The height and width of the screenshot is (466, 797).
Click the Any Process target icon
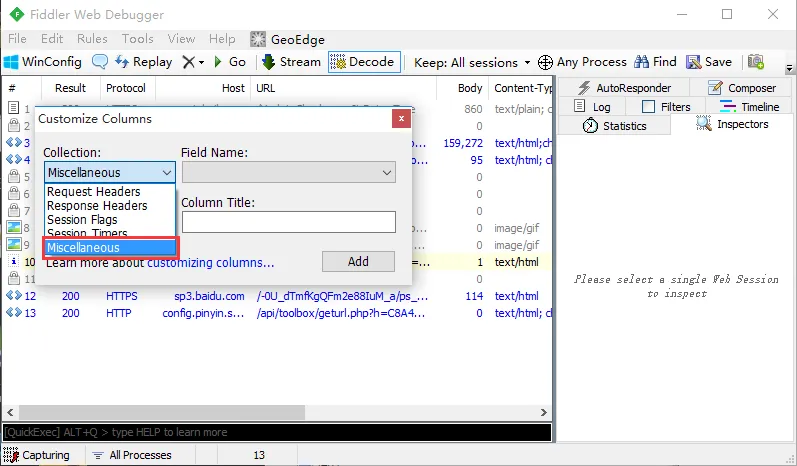545,63
